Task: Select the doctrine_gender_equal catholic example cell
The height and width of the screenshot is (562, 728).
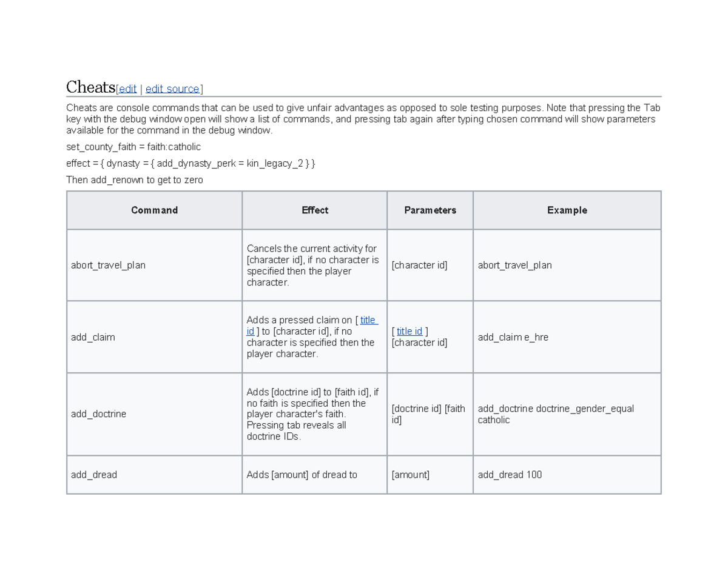Action: point(555,414)
